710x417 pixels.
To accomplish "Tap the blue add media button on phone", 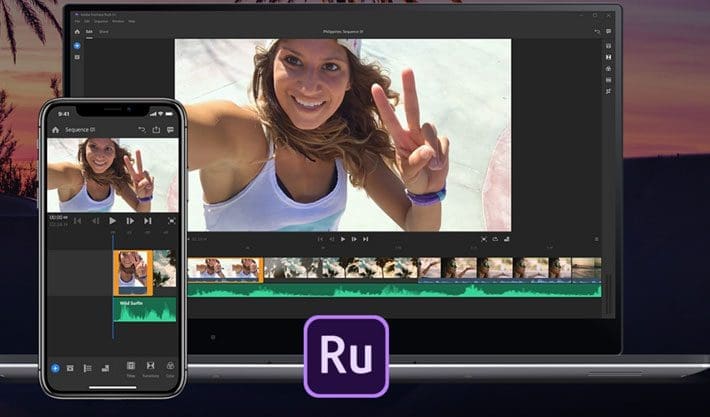I will pyautogui.click(x=55, y=368).
